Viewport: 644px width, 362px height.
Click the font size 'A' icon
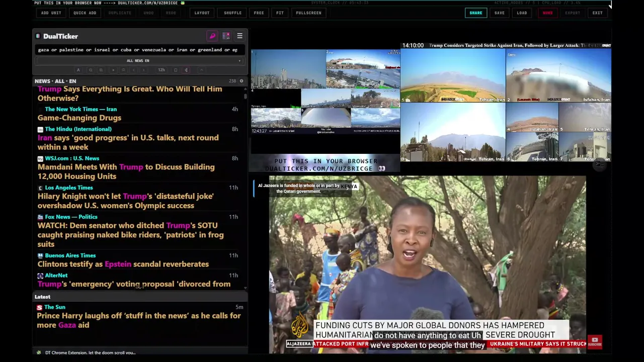(x=78, y=70)
